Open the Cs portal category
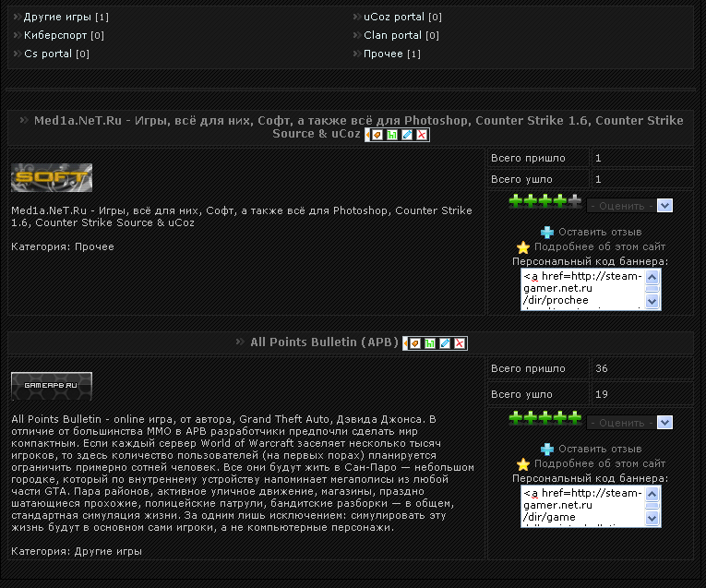Screen dimensions: 706x588 coord(48,54)
